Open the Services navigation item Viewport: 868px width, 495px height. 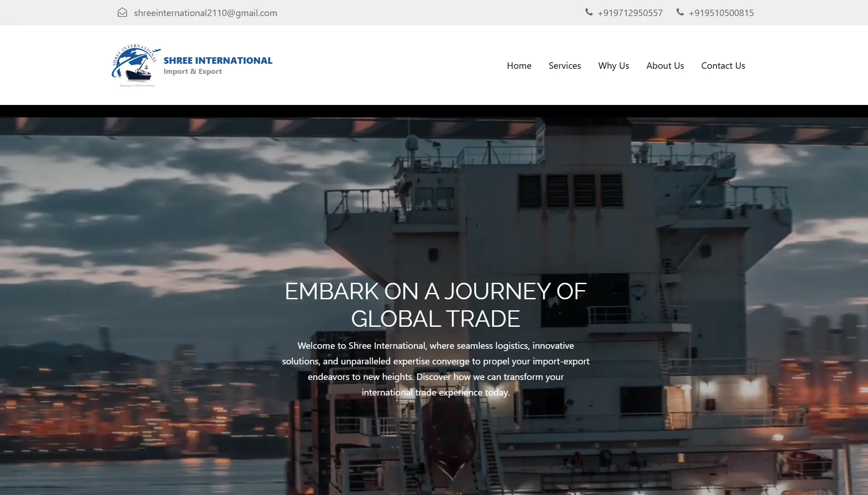click(564, 66)
